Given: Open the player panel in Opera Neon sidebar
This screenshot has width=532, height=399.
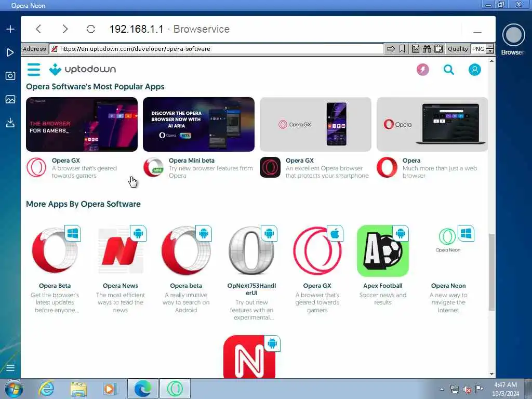Looking at the screenshot, I should pyautogui.click(x=10, y=52).
